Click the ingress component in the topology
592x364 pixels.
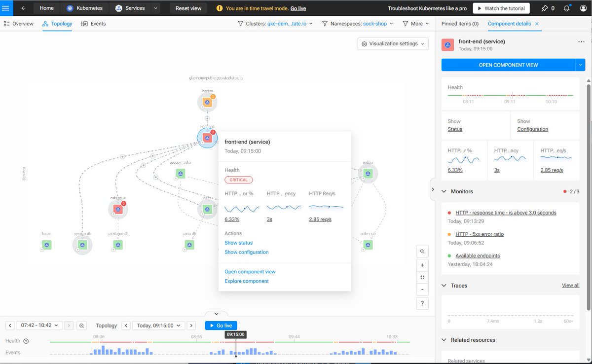tap(207, 102)
